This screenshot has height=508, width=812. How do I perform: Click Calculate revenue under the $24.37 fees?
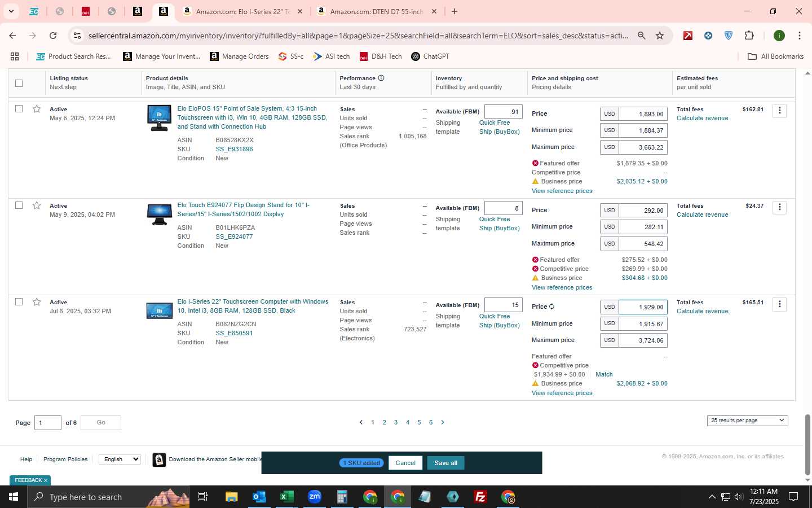click(702, 214)
